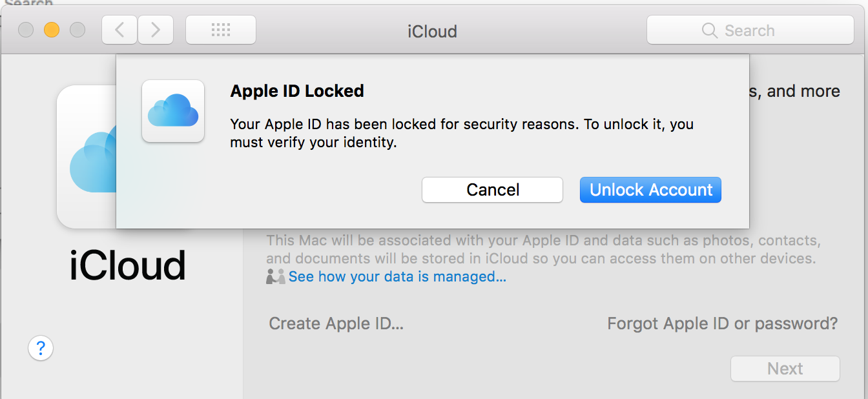Click the magnifying glass in the Search box
This screenshot has height=399, width=868.
click(709, 30)
